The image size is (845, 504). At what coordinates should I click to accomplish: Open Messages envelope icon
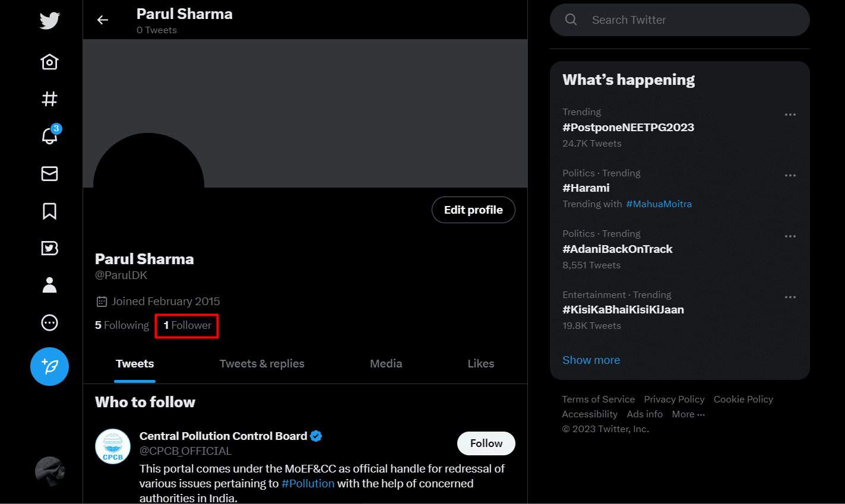click(49, 173)
